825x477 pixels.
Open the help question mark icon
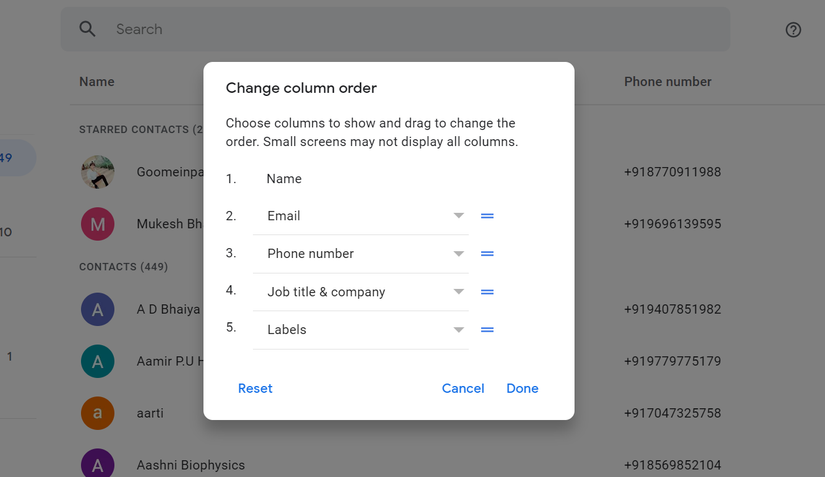pyautogui.click(x=793, y=30)
